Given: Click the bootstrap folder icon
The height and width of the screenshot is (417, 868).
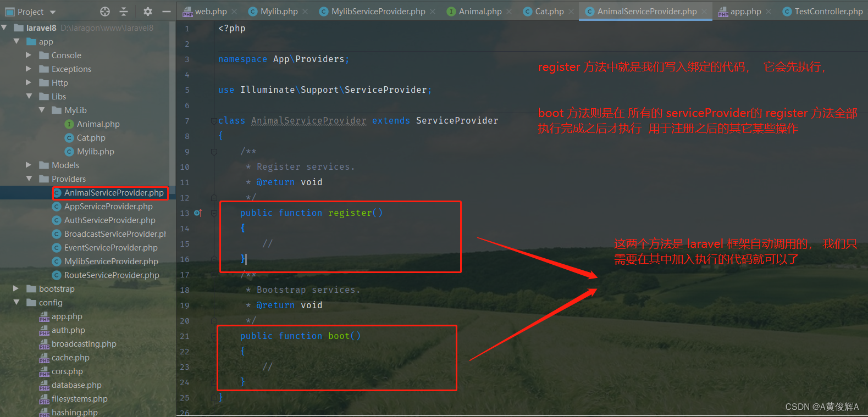Looking at the screenshot, I should [x=32, y=289].
